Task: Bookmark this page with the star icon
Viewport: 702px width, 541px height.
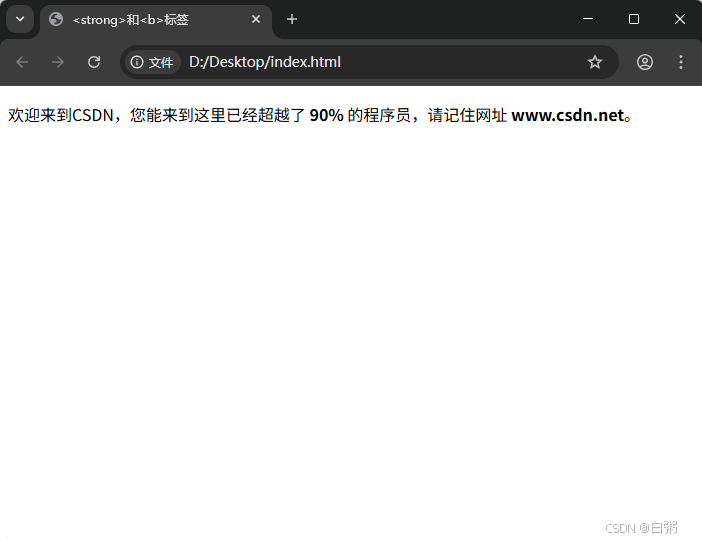Action: [595, 62]
